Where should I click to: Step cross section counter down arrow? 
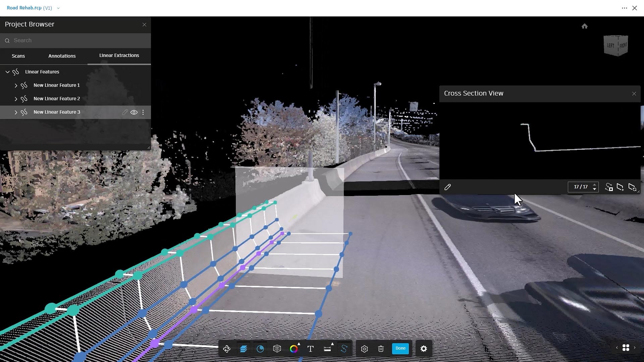coord(594,189)
